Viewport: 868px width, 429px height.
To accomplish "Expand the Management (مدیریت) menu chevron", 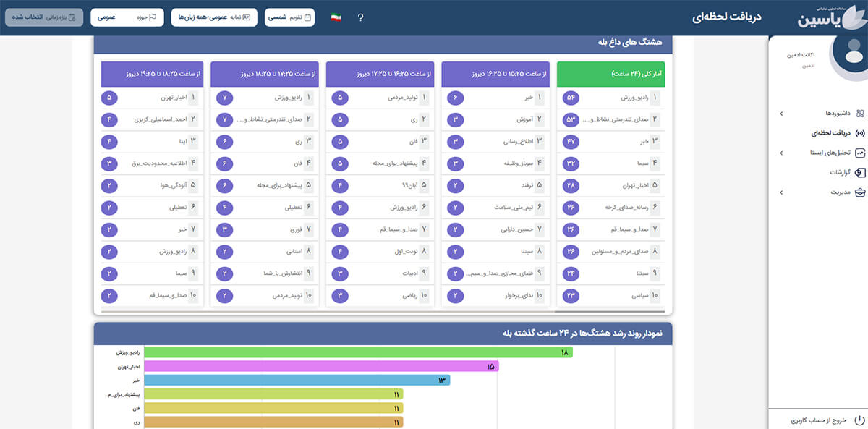I will point(780,192).
